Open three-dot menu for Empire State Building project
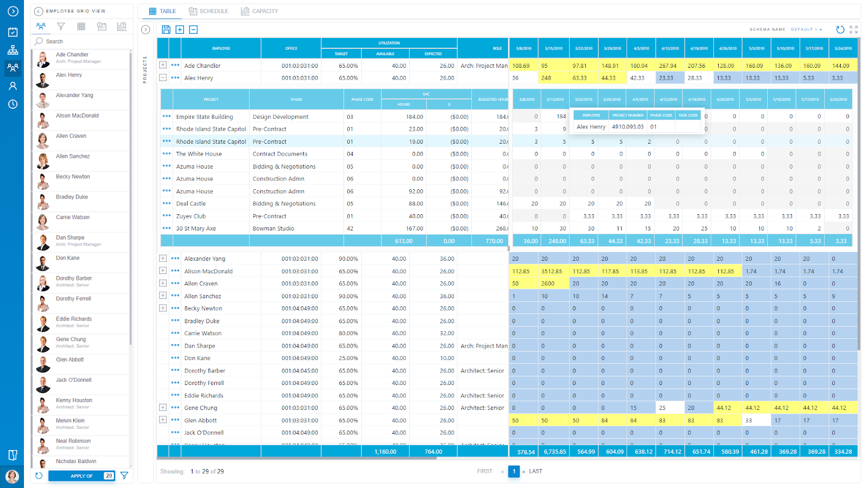 point(167,116)
